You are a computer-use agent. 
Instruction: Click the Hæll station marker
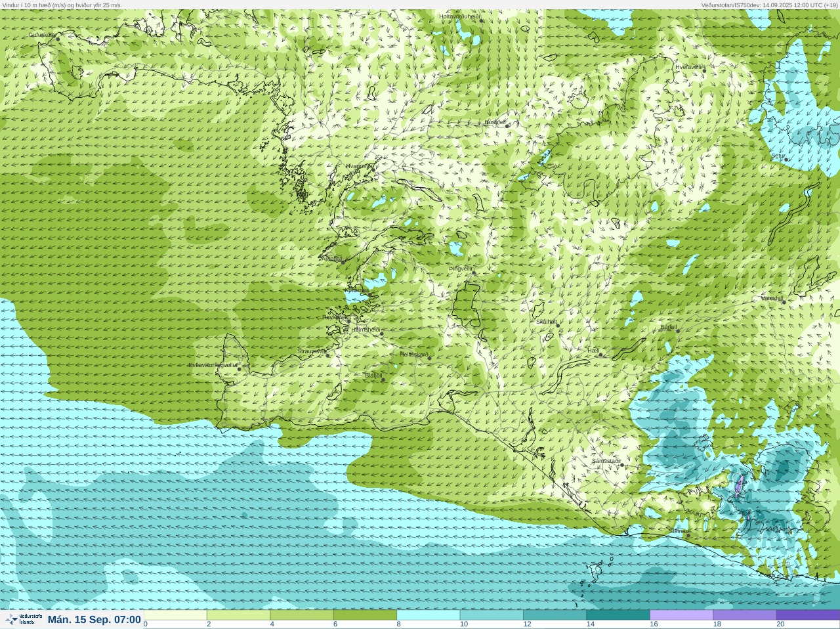(600, 355)
